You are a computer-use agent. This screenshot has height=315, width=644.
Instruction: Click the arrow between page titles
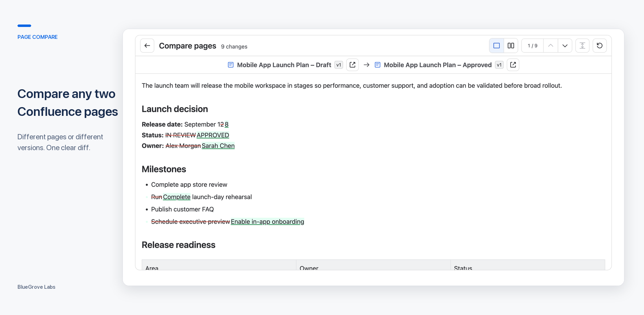pos(366,65)
